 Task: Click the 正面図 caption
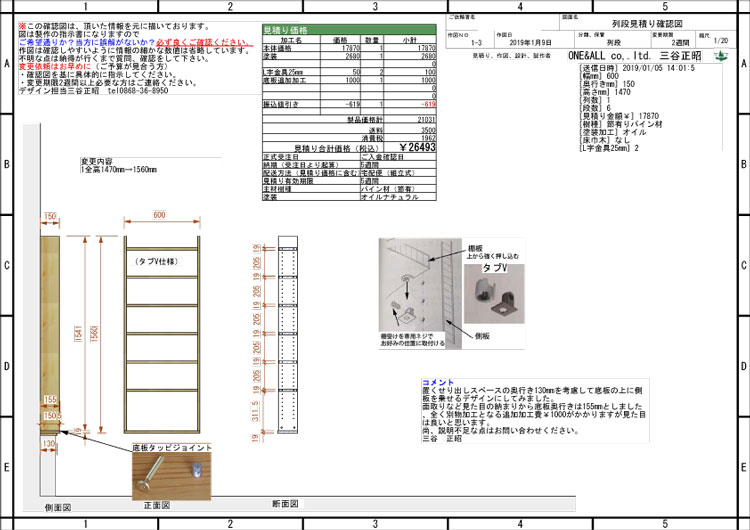coord(157,505)
